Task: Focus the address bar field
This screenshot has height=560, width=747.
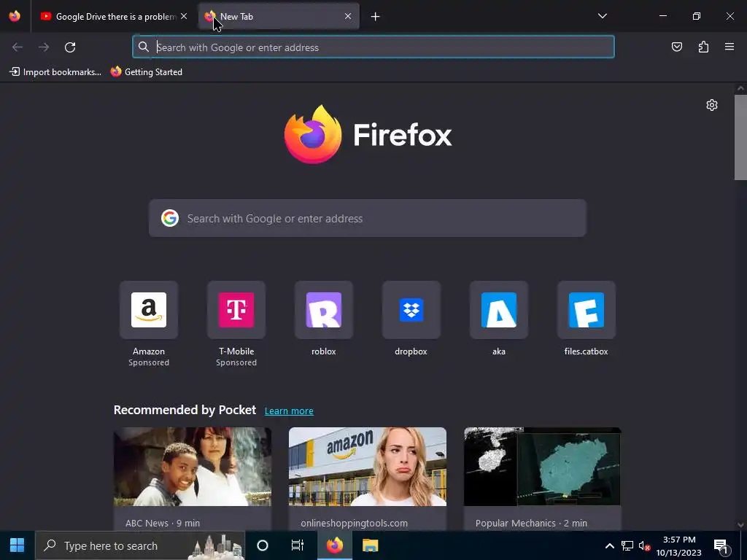Action: pos(373,47)
